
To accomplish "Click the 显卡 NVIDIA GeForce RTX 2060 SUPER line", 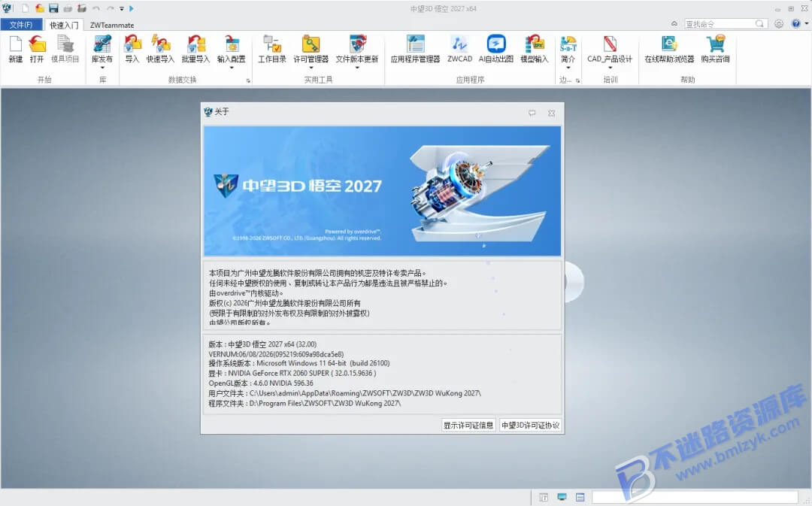I will coord(292,374).
